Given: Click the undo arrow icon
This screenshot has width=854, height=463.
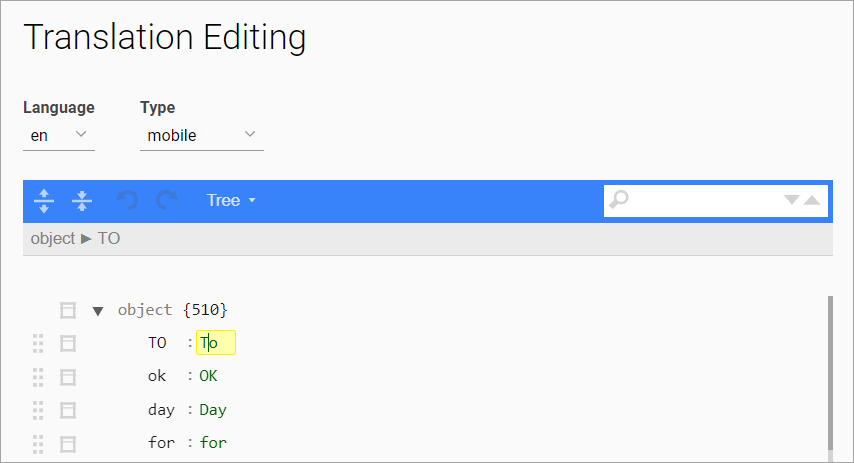Looking at the screenshot, I should click(x=128, y=200).
